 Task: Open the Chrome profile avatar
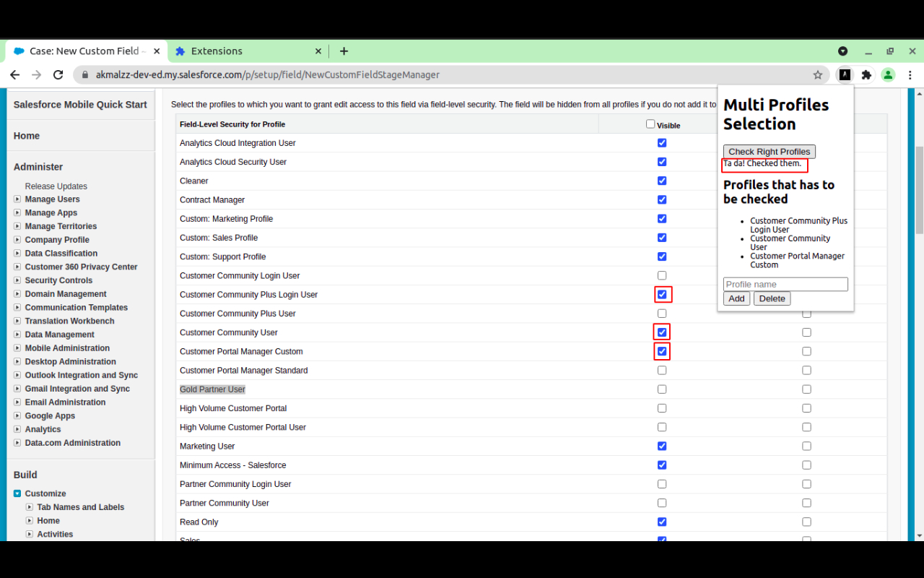click(888, 74)
